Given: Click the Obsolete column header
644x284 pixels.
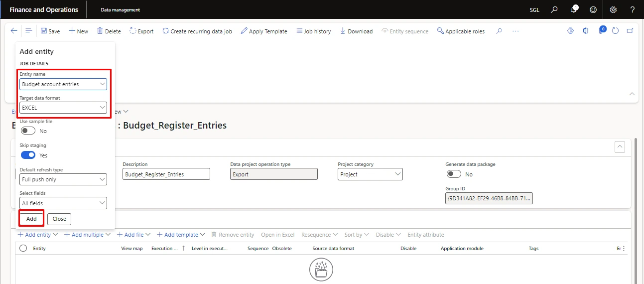Looking at the screenshot, I should pos(282,248).
